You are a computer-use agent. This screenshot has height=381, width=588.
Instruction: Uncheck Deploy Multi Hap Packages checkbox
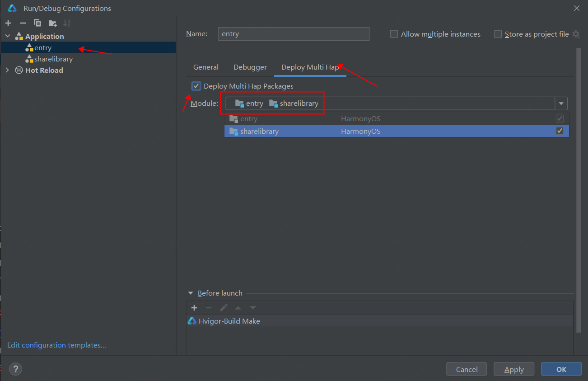[196, 86]
